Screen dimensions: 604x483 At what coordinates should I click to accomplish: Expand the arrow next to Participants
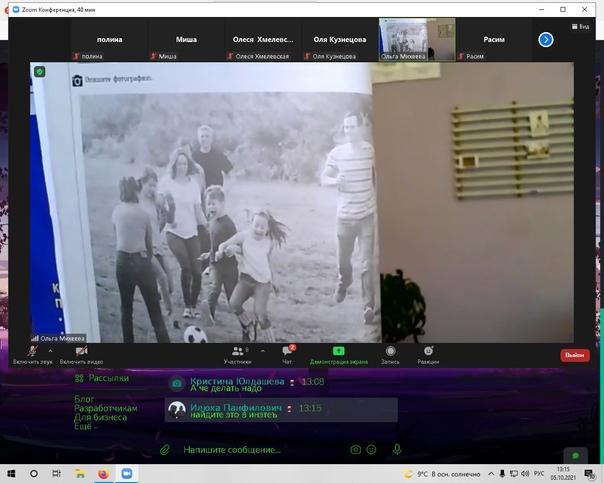tap(263, 351)
